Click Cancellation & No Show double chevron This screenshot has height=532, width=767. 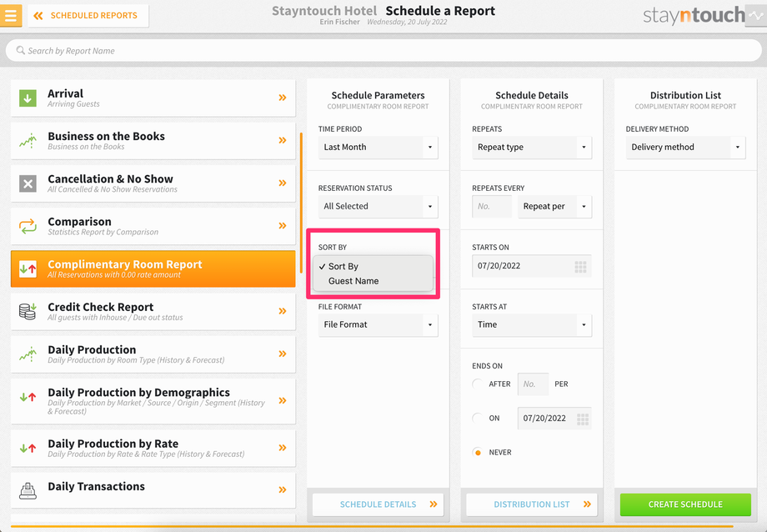(x=283, y=183)
